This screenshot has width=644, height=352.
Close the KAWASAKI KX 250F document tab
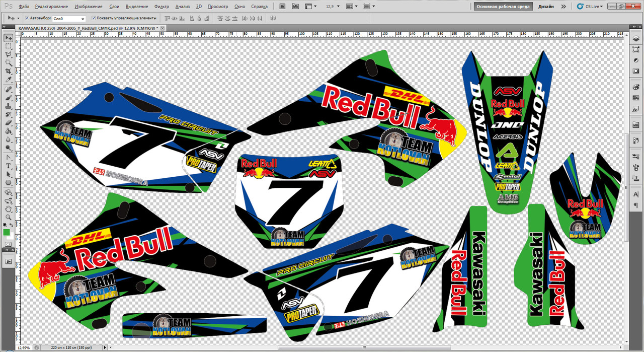[162, 28]
